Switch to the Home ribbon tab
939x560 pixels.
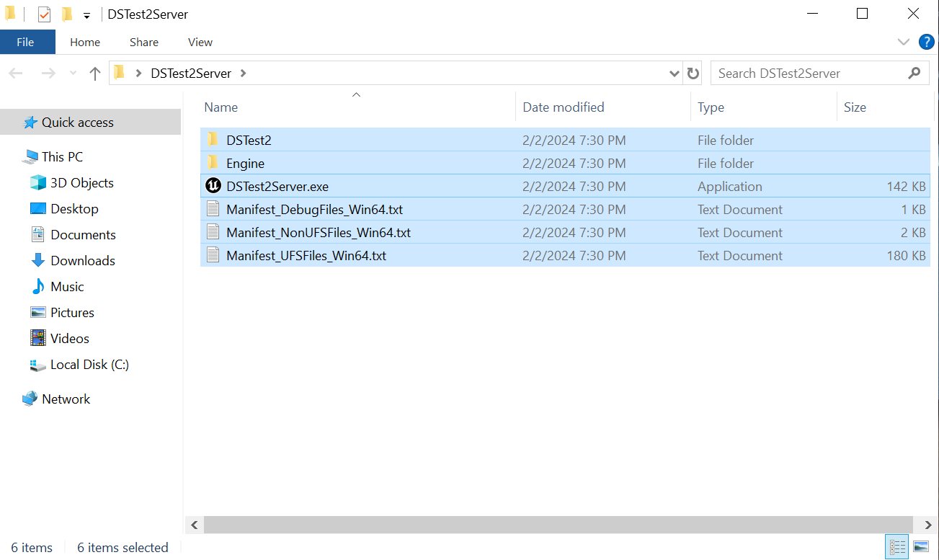[x=85, y=42]
